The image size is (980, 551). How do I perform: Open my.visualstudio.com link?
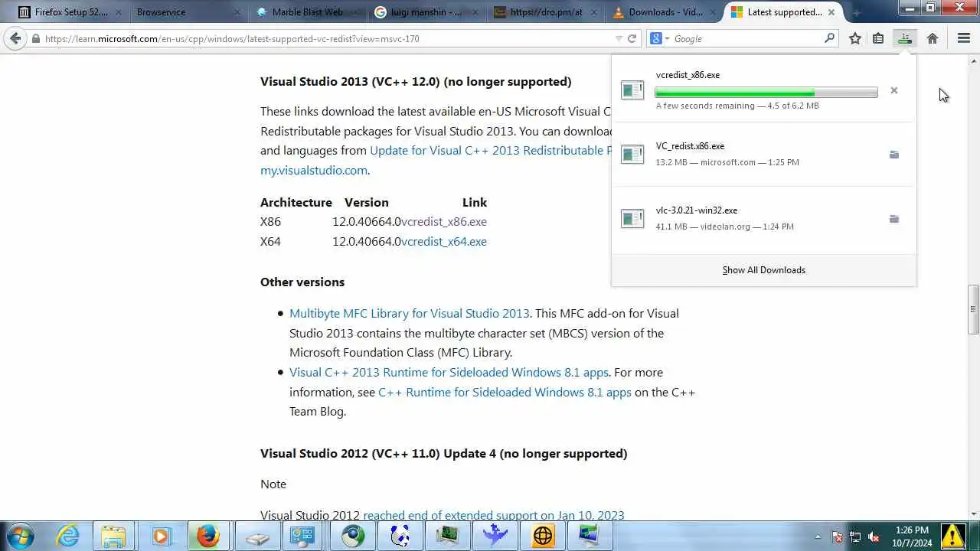pos(314,171)
